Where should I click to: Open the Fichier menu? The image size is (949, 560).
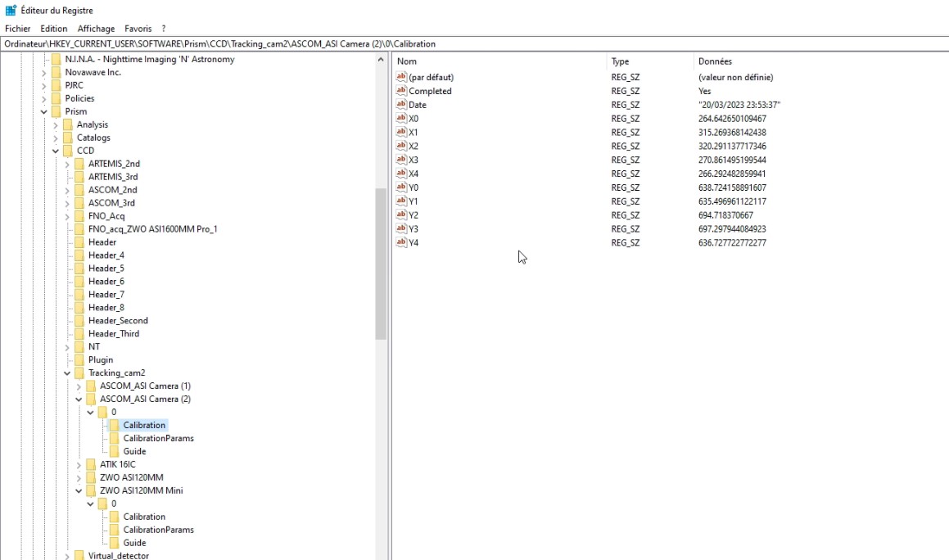click(x=17, y=29)
